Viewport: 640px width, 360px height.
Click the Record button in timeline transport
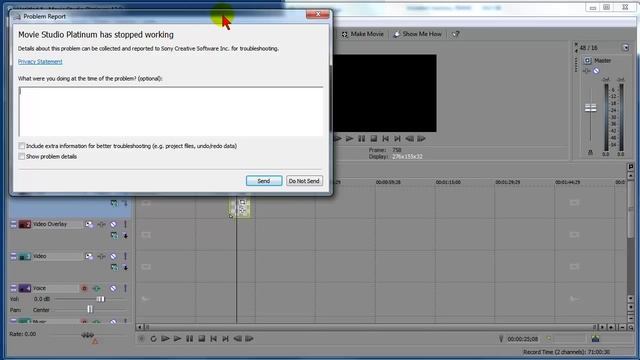click(142, 339)
